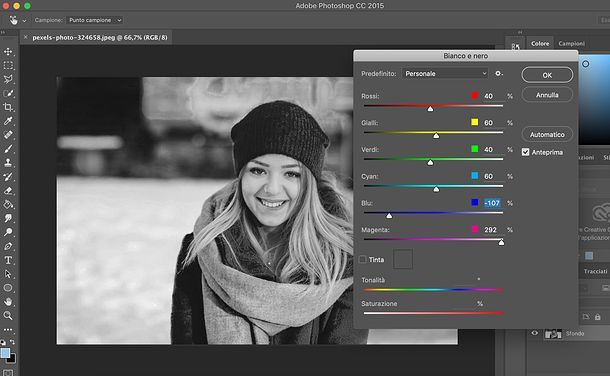Image resolution: width=610 pixels, height=376 pixels.
Task: Switch to the Campioni panel tab
Action: pyautogui.click(x=571, y=44)
